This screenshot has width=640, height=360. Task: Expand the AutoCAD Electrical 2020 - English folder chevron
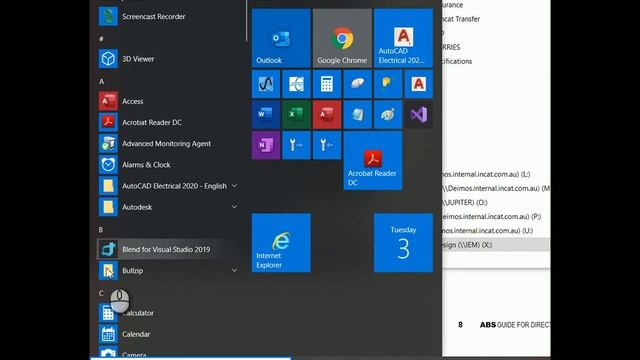(x=234, y=186)
